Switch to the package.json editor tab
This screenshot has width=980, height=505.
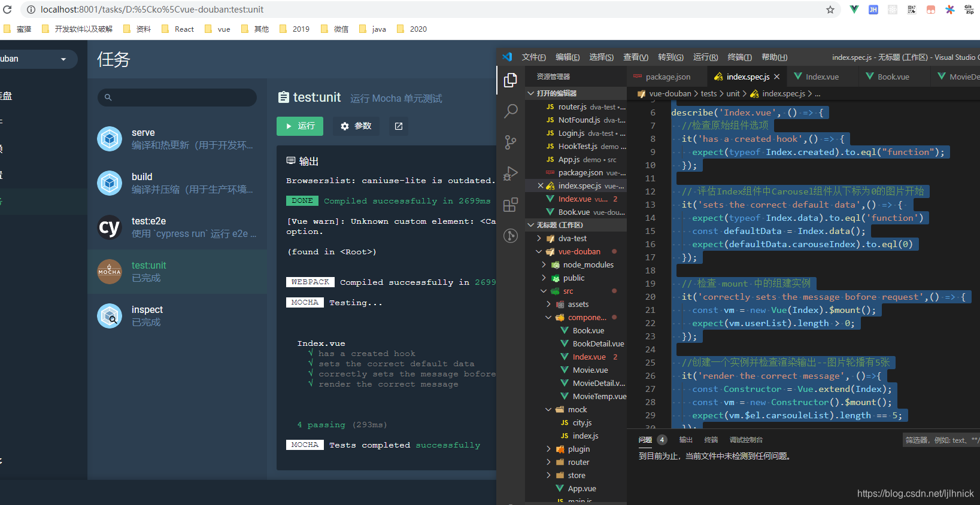662,77
